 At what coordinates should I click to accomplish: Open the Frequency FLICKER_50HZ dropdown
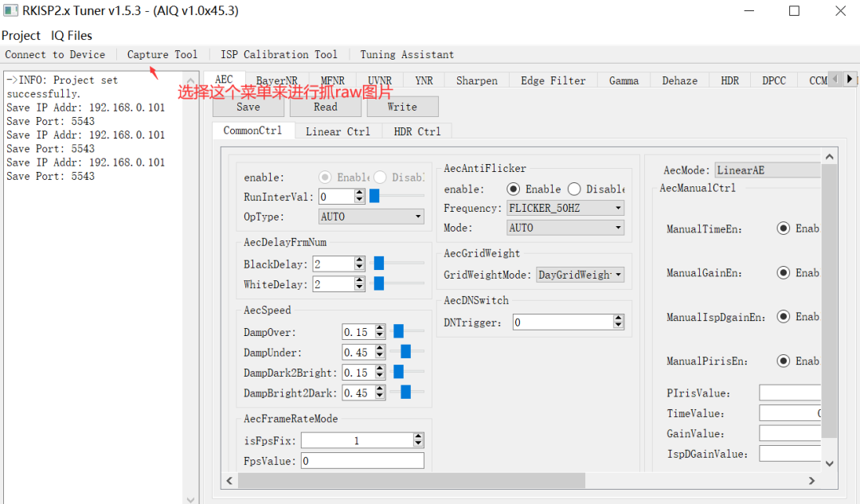click(x=565, y=208)
